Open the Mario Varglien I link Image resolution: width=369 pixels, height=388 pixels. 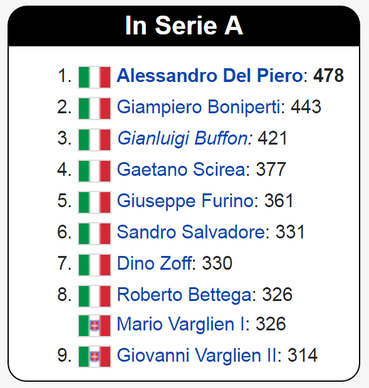(x=181, y=324)
